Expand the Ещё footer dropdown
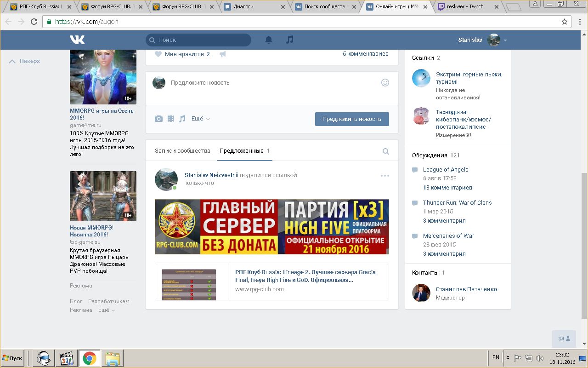This screenshot has height=368, width=588. [107, 310]
